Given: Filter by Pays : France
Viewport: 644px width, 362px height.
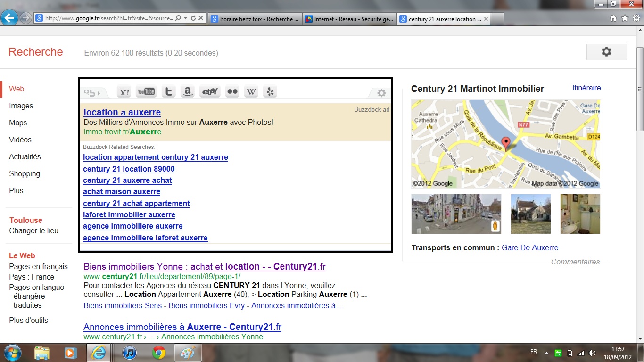Looking at the screenshot, I should click(32, 277).
